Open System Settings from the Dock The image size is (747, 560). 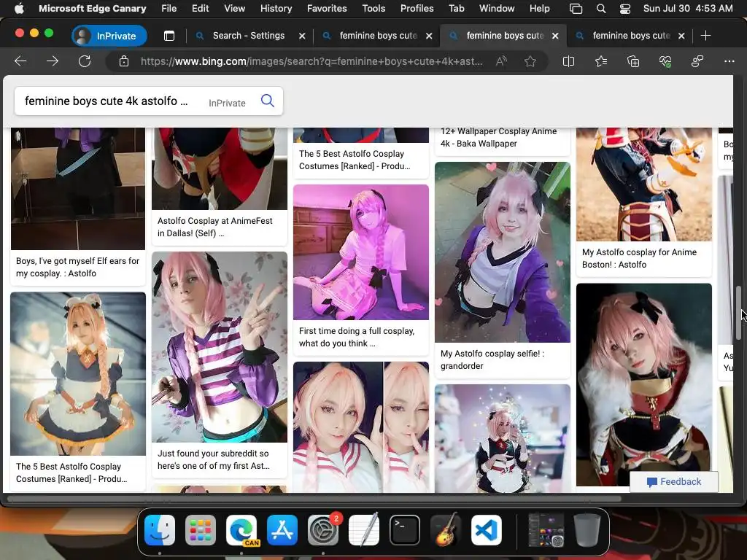pos(323,529)
